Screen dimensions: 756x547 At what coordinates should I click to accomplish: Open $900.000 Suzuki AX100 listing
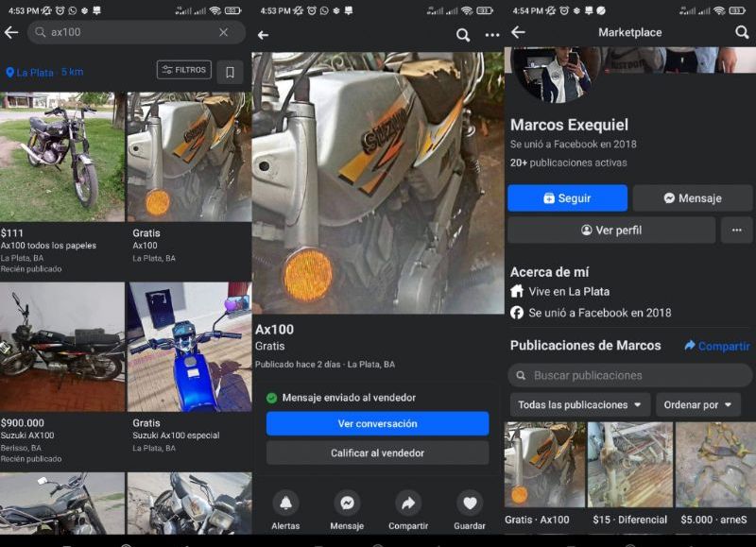[62, 373]
